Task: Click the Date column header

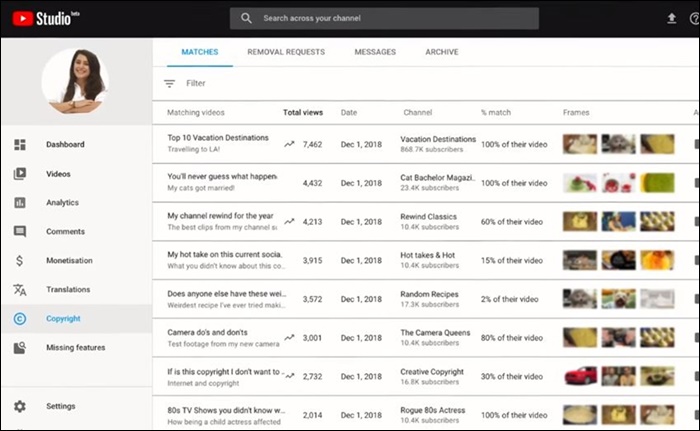Action: coord(349,113)
